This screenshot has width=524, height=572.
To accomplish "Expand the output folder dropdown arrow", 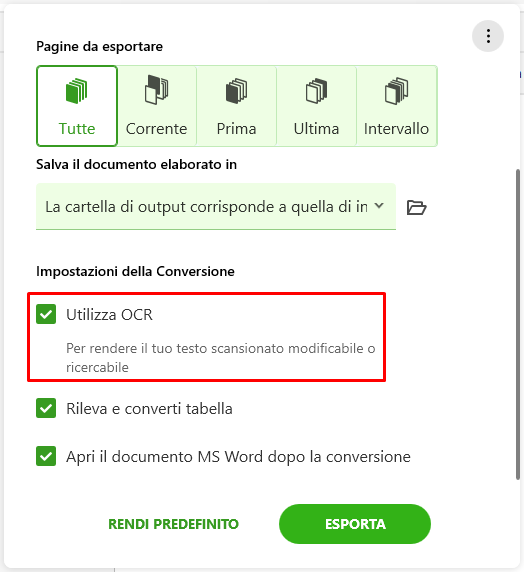I will pyautogui.click(x=379, y=206).
